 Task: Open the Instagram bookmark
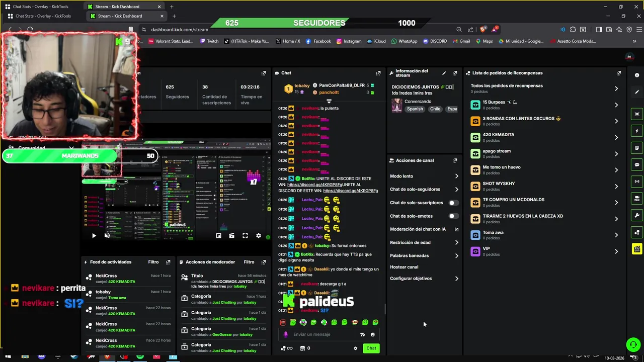(x=349, y=41)
